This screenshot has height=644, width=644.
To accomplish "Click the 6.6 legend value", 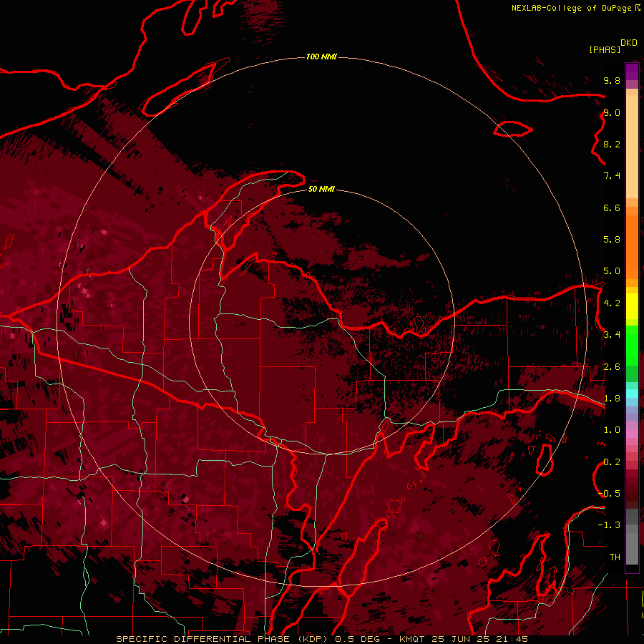I will pos(612,208).
